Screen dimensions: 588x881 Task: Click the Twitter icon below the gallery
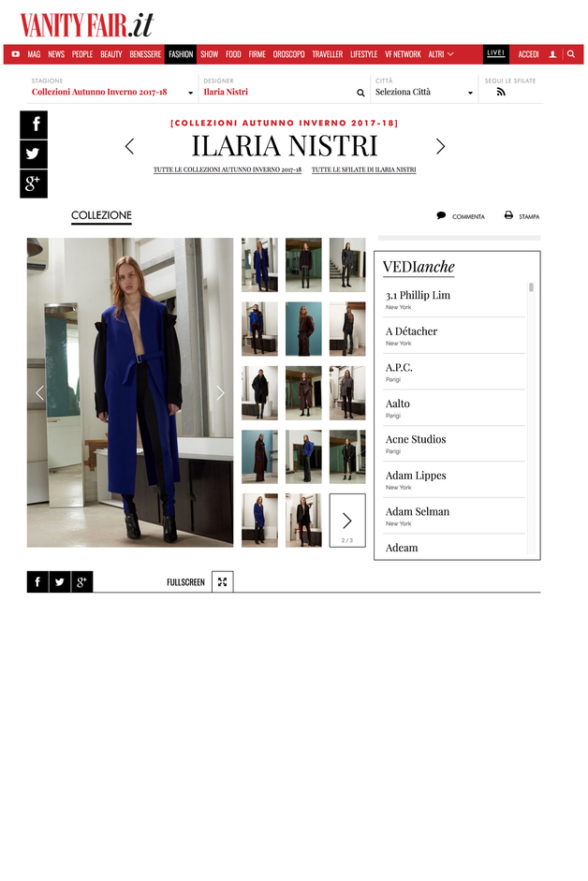pyautogui.click(x=60, y=582)
